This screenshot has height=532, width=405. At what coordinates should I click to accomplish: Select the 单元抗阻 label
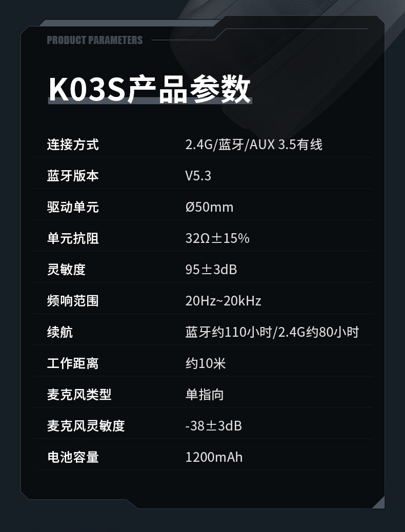click(x=73, y=238)
